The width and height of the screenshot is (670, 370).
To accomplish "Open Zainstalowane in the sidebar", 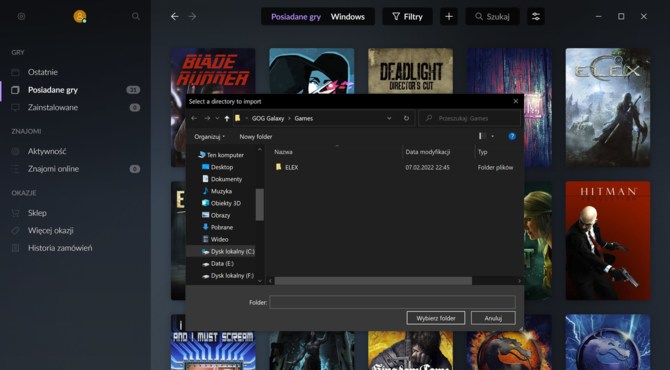I will (53, 107).
